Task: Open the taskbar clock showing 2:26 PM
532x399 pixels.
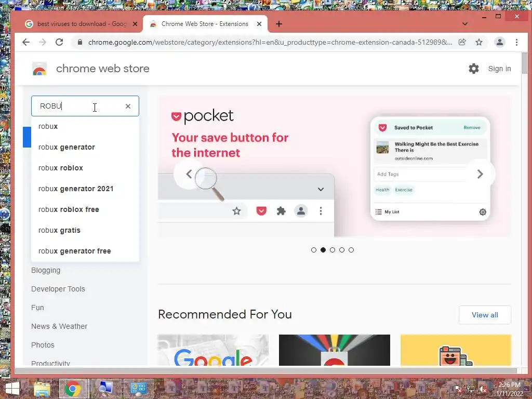Action: (510, 389)
